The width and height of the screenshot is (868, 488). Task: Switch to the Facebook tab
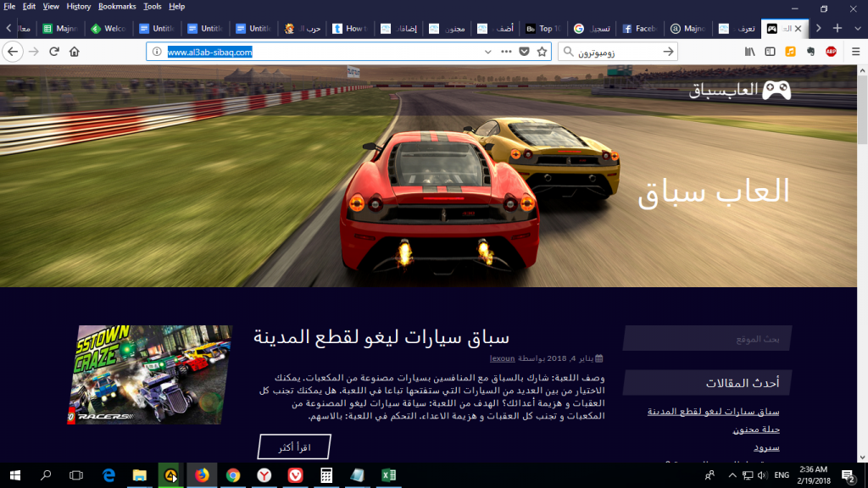[x=640, y=27]
